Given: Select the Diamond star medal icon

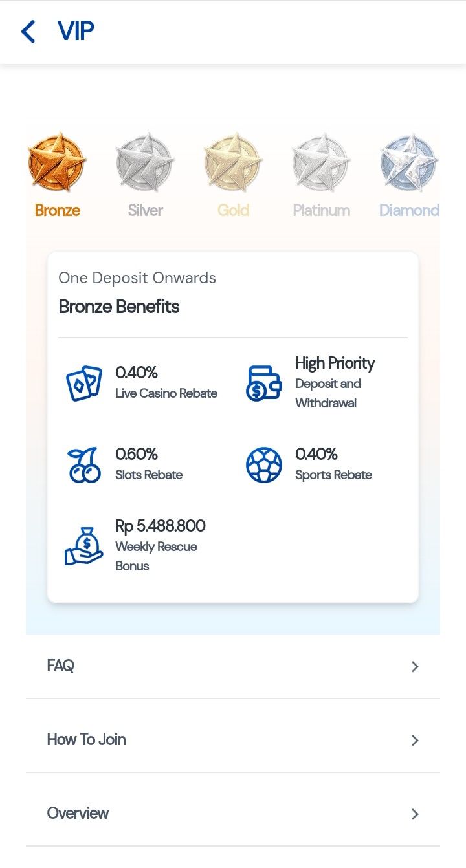Looking at the screenshot, I should pos(409,162).
